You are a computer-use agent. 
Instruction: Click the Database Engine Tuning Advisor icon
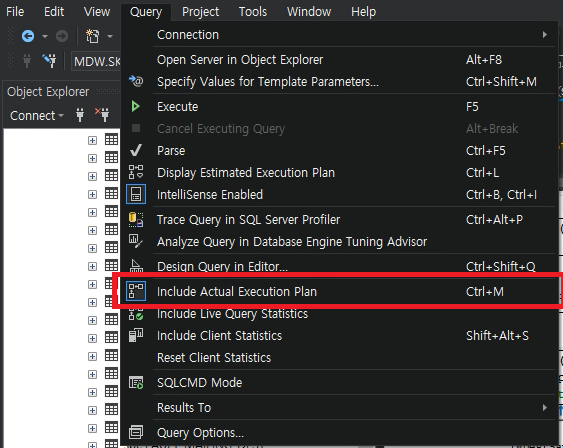(x=136, y=241)
